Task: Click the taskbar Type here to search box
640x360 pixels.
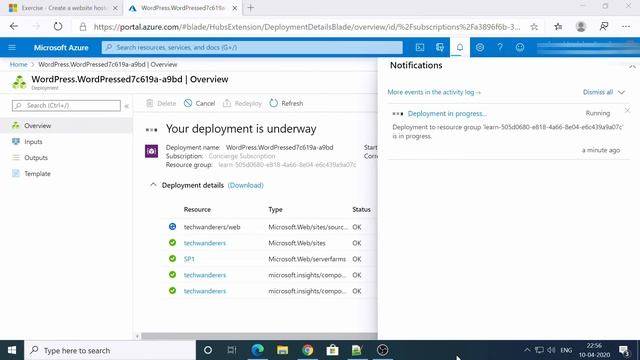Action: tap(110, 350)
